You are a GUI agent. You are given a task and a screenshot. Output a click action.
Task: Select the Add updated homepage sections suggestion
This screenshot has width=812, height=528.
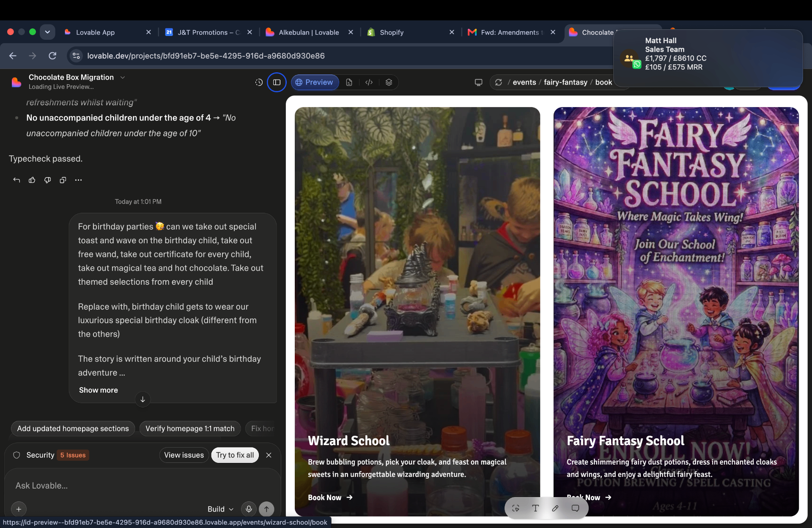(73, 429)
